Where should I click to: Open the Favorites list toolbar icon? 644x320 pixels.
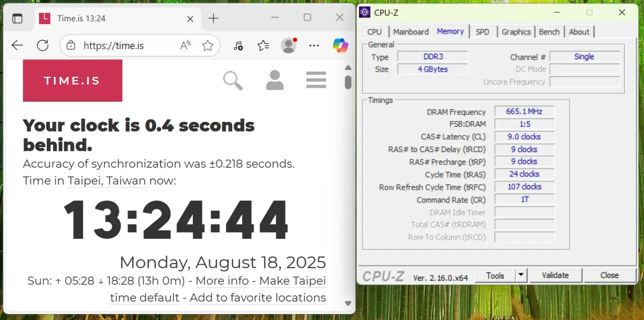point(263,45)
